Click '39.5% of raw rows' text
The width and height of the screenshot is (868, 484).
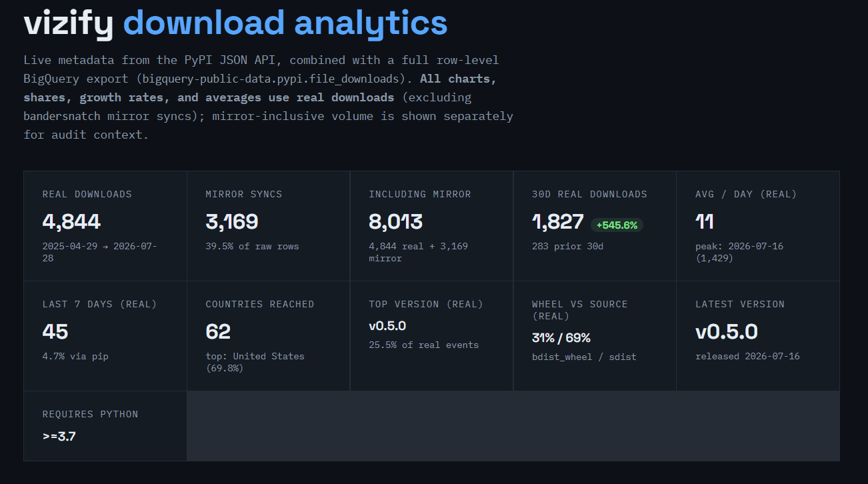(x=253, y=246)
